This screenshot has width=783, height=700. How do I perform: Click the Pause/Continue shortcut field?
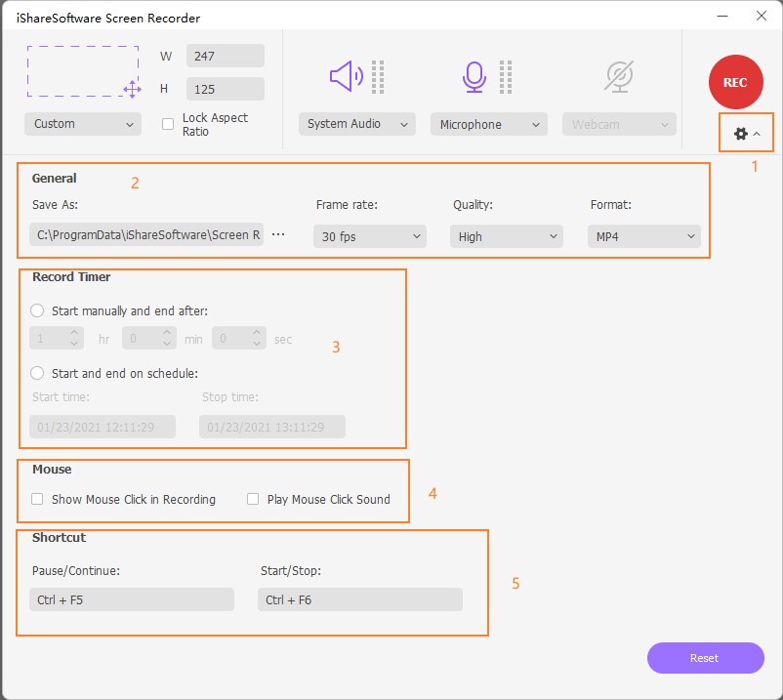(x=132, y=599)
